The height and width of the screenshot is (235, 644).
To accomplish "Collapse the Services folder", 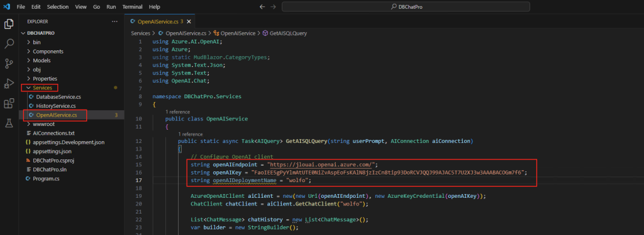I will point(72,88).
